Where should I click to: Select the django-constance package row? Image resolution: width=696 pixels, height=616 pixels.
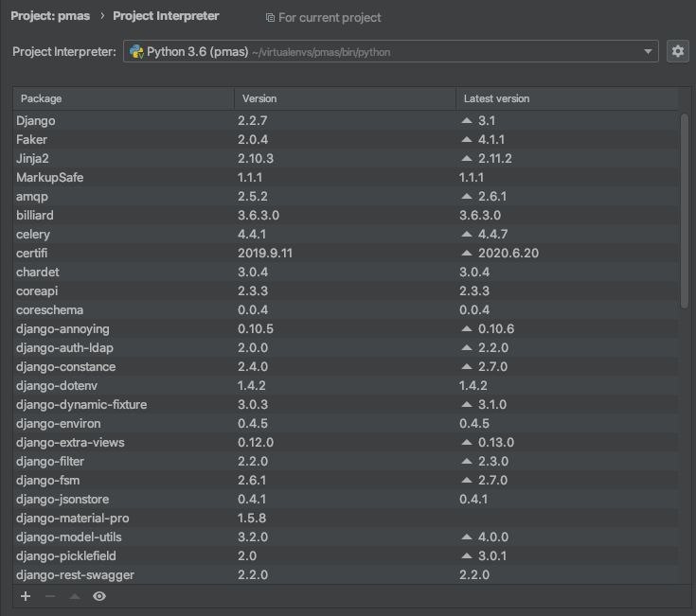coord(346,366)
